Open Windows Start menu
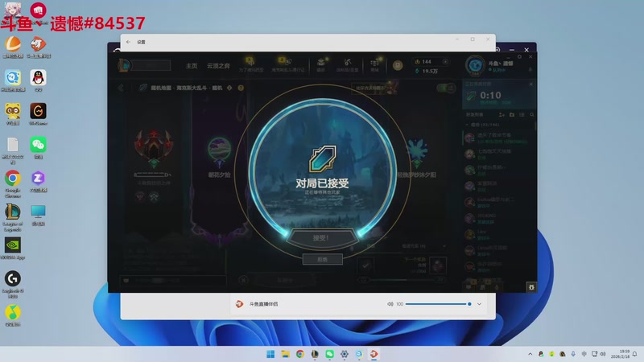 coord(270,354)
